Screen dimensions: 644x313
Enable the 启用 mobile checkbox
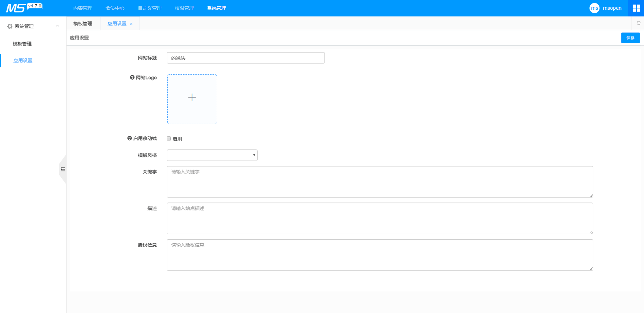coord(169,138)
